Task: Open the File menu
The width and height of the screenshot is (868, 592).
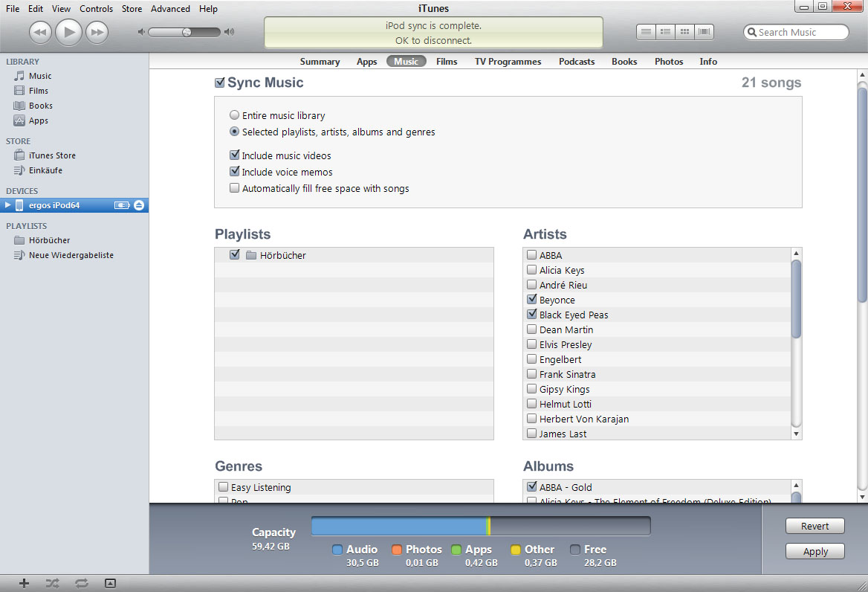Action: (13, 9)
